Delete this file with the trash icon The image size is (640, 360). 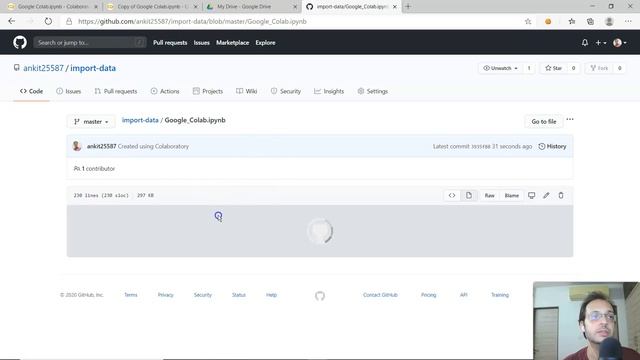click(x=561, y=196)
